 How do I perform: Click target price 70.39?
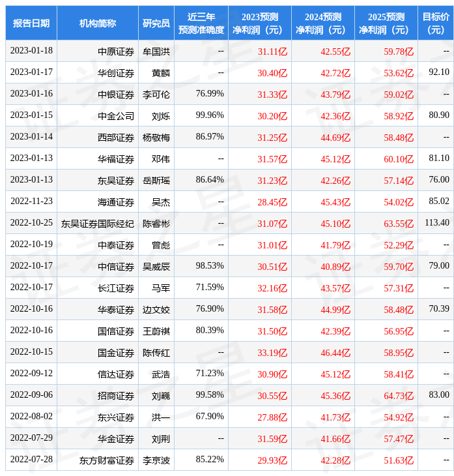click(439, 309)
